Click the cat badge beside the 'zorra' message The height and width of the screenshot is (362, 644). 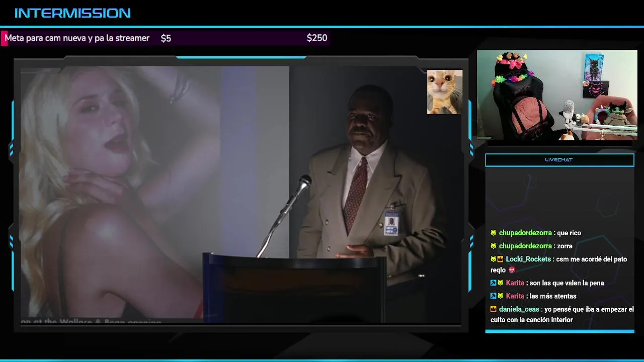494,246
